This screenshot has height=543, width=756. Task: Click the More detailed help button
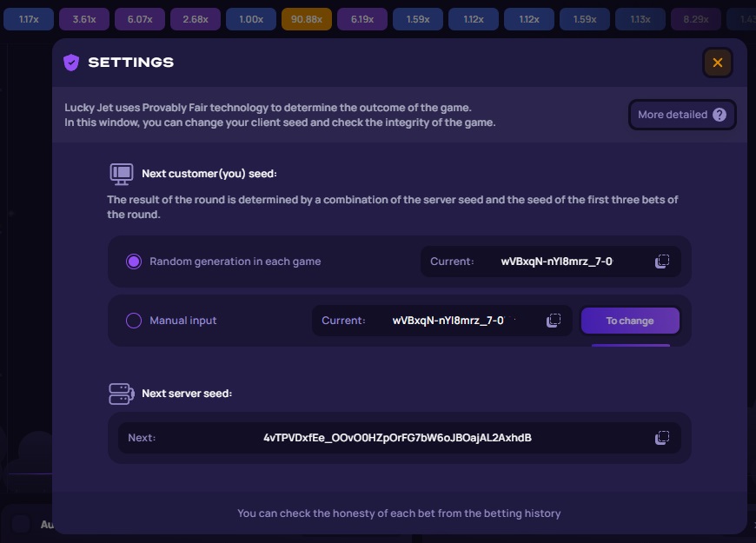pyautogui.click(x=681, y=115)
